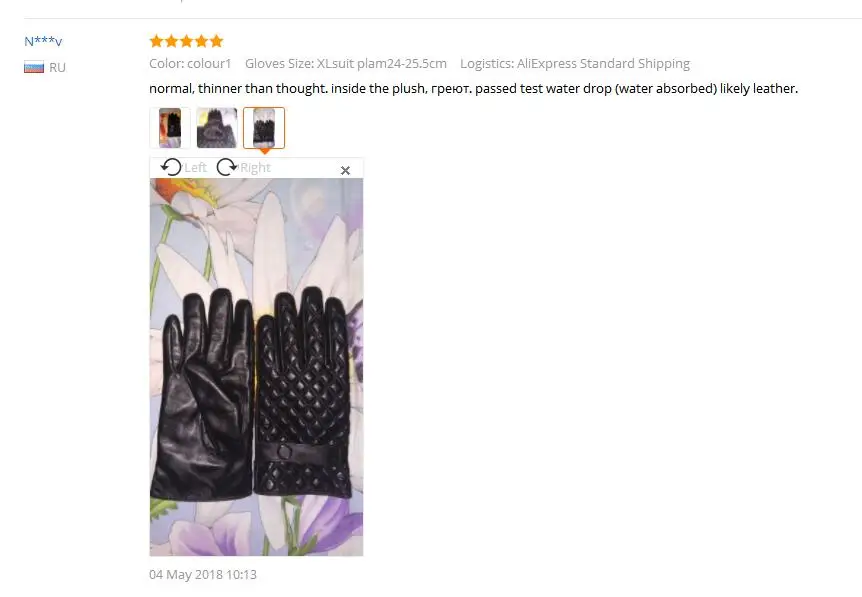862x597 pixels.
Task: Open the first review photo thumbnail
Action: pyautogui.click(x=170, y=128)
